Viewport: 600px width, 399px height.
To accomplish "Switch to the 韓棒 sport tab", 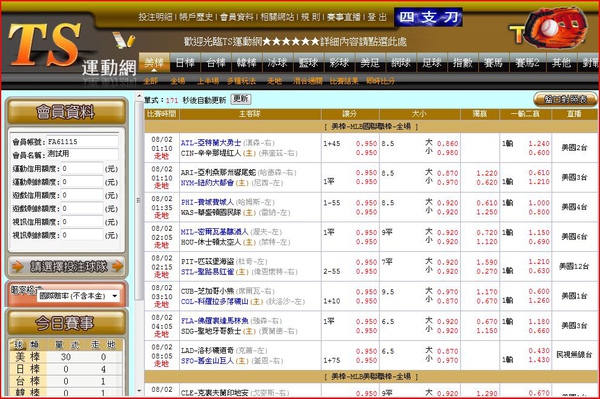I will [x=247, y=62].
